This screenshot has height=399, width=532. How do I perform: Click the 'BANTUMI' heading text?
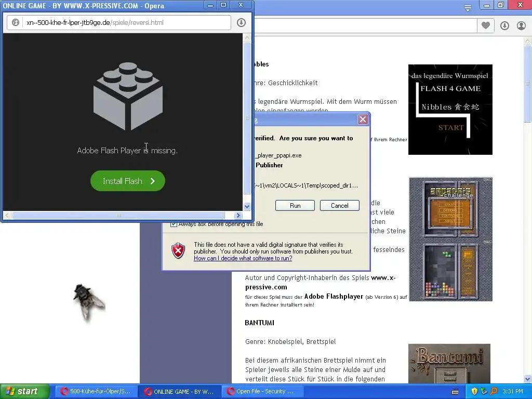(x=259, y=323)
